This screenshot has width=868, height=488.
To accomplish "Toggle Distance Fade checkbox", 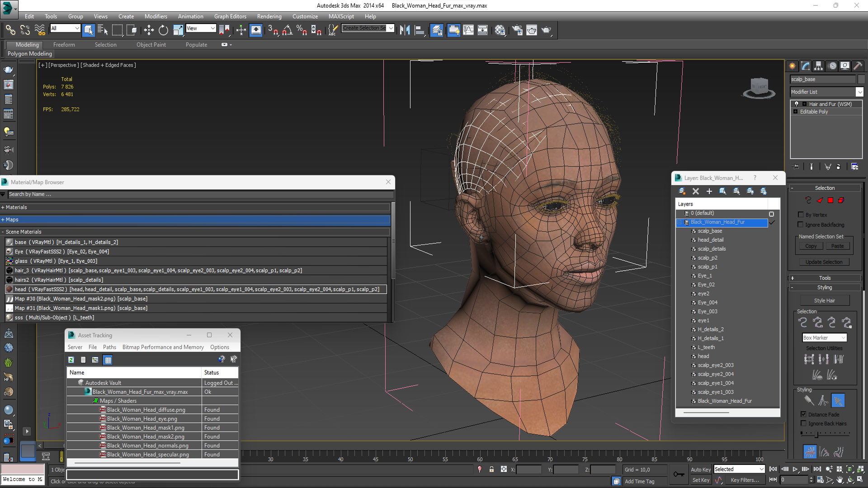I will (x=803, y=414).
